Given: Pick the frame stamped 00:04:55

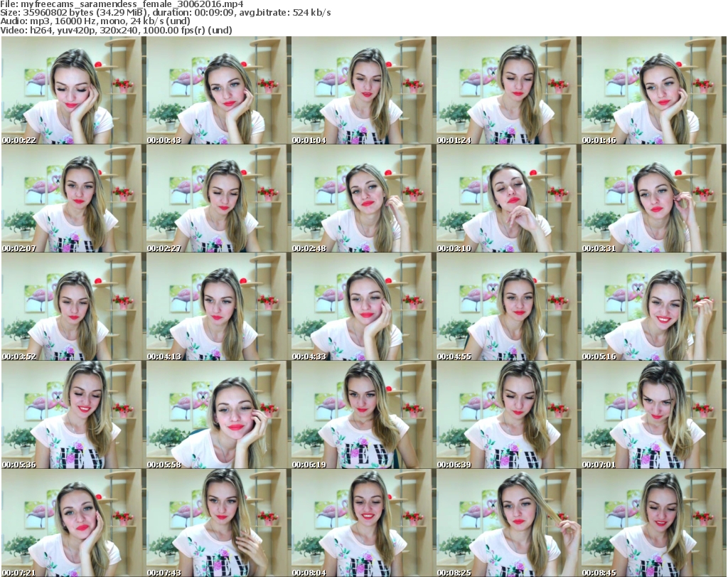Looking at the screenshot, I should [508, 307].
